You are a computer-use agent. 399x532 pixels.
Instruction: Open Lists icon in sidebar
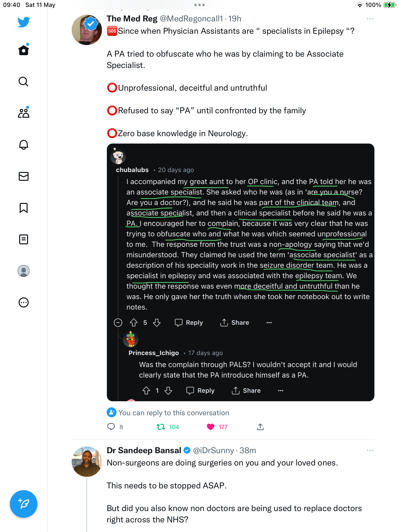(x=24, y=239)
